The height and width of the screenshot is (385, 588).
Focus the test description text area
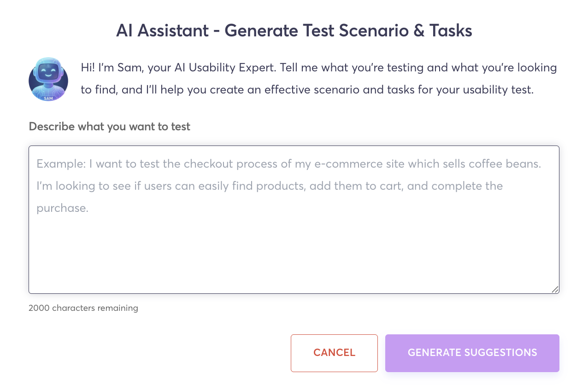[x=294, y=239]
